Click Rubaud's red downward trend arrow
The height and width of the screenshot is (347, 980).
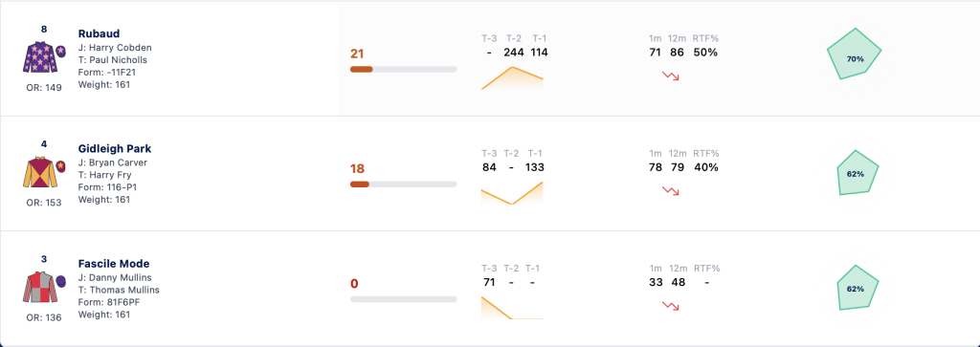tap(671, 76)
